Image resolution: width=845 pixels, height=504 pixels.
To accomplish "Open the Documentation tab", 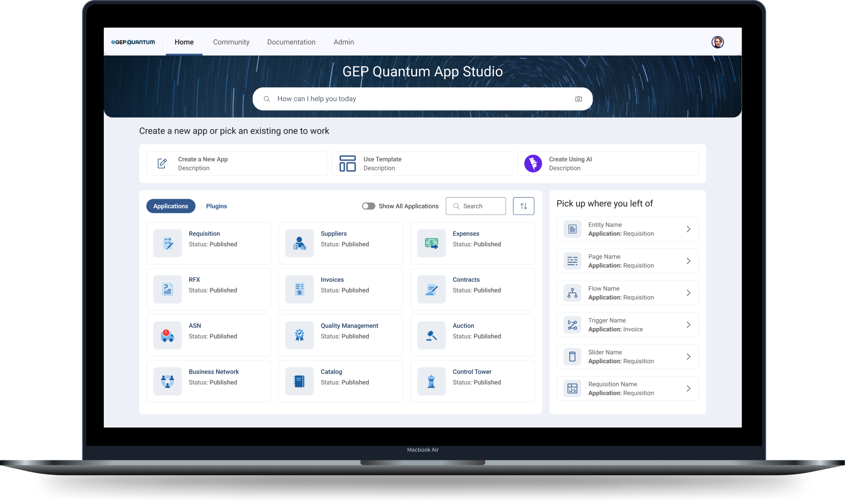I will [x=291, y=42].
